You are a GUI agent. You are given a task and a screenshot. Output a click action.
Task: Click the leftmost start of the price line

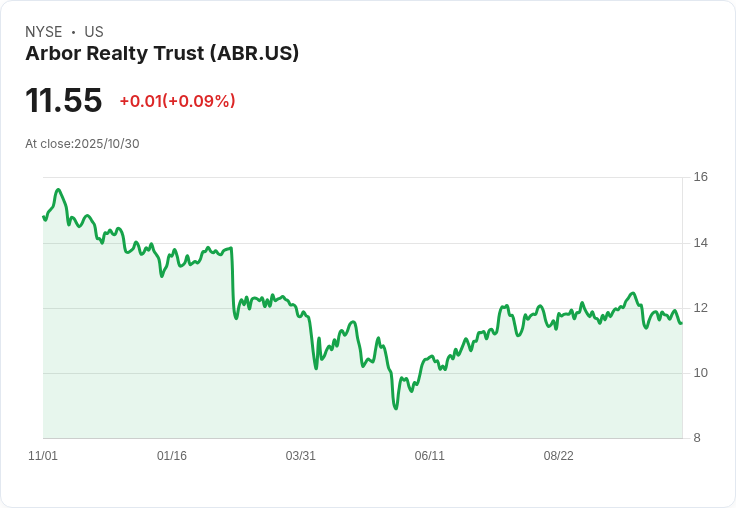44,216
